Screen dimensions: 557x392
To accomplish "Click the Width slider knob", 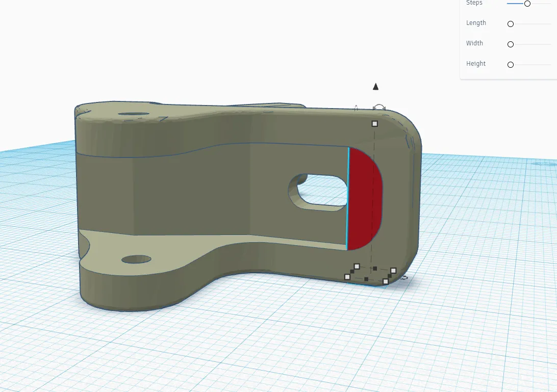I will click(x=510, y=44).
